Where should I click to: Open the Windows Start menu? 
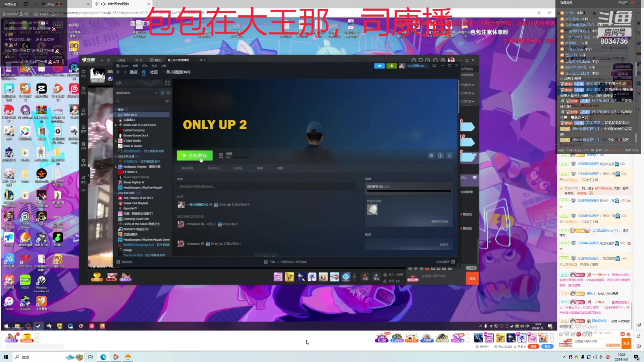tap(6, 357)
